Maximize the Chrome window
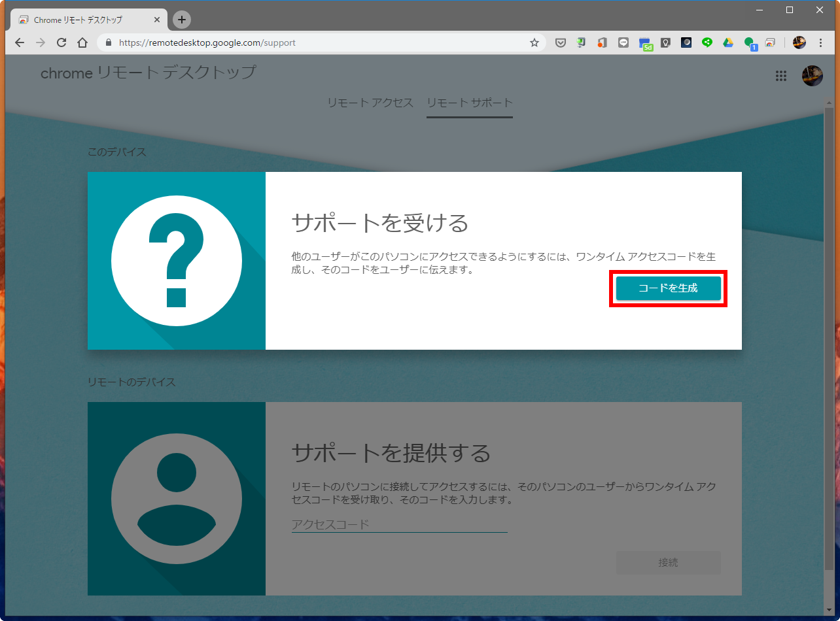The height and width of the screenshot is (621, 840). tap(790, 10)
